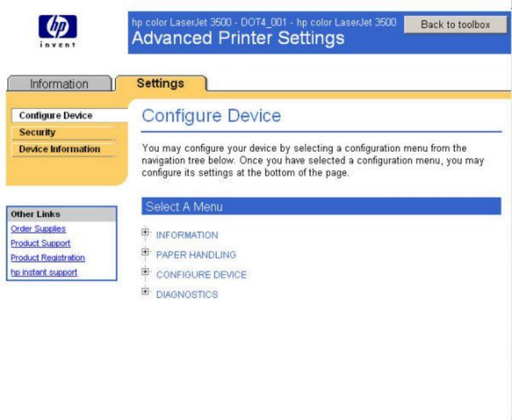Expand the PAPER HANDLING plus icon
The image size is (512, 420).
[145, 252]
